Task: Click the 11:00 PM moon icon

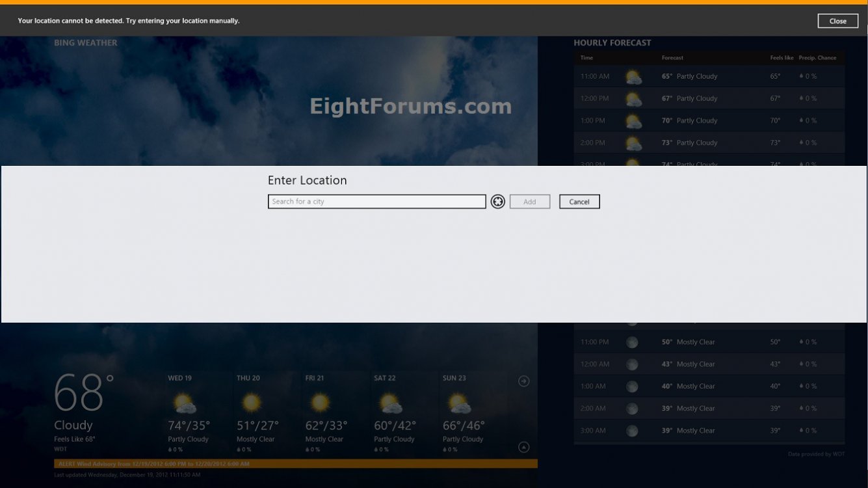Action: coord(632,342)
